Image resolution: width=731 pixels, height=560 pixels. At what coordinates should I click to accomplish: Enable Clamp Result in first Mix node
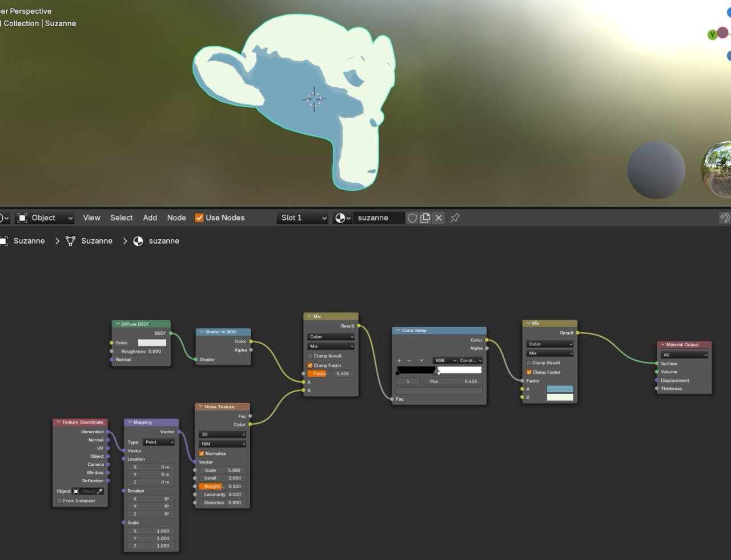[310, 356]
